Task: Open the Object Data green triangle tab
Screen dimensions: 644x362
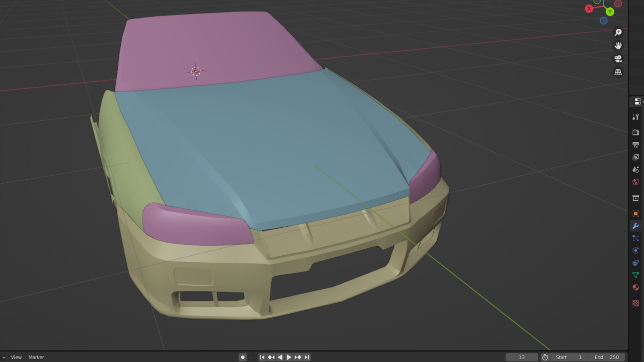Action: pos(635,275)
